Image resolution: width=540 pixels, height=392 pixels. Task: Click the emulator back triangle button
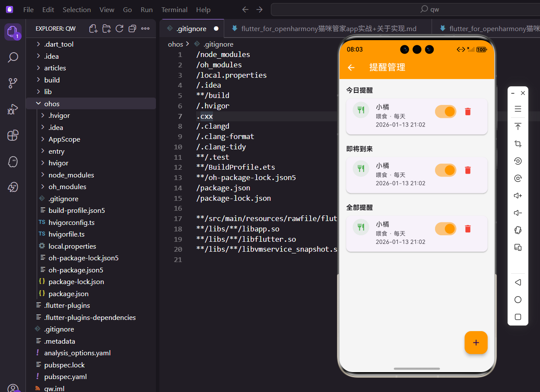(x=518, y=282)
